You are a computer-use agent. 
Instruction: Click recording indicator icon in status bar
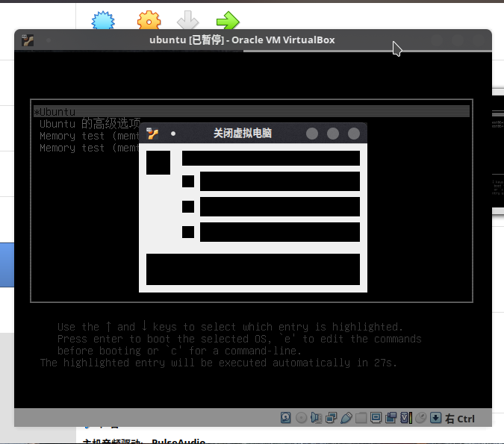click(391, 418)
